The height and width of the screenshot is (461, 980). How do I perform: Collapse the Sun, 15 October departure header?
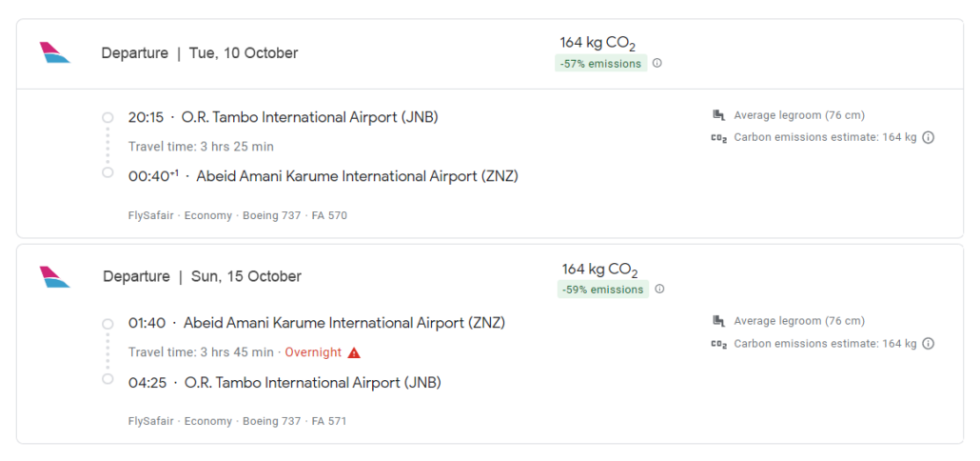(x=490, y=276)
